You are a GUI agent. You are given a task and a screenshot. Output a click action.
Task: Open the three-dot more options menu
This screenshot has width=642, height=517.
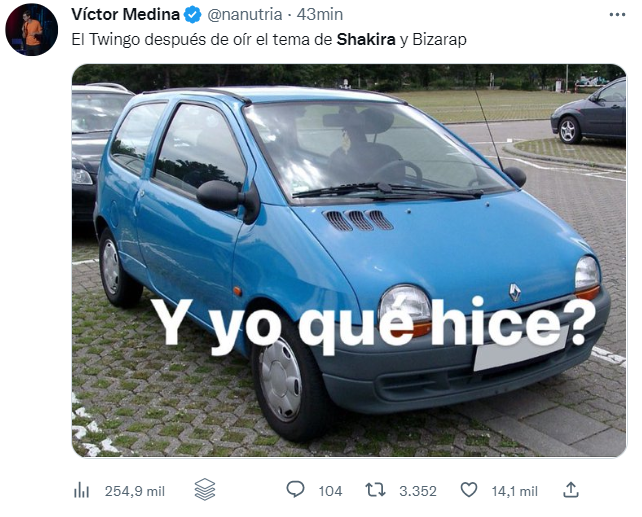coord(617,15)
